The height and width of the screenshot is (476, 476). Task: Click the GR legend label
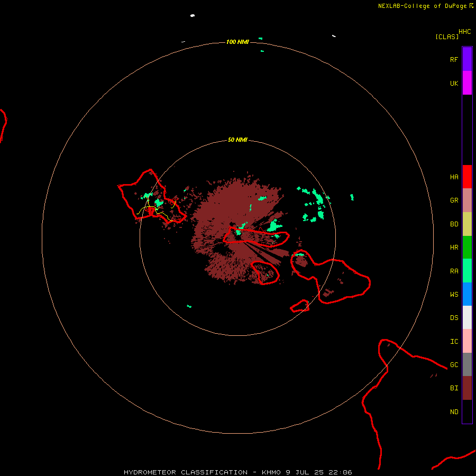(454, 200)
